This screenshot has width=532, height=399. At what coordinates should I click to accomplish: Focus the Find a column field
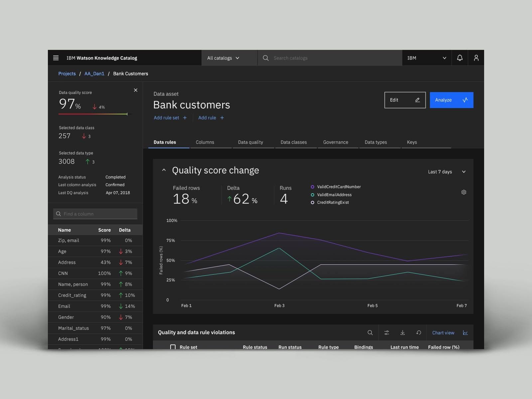tap(95, 214)
